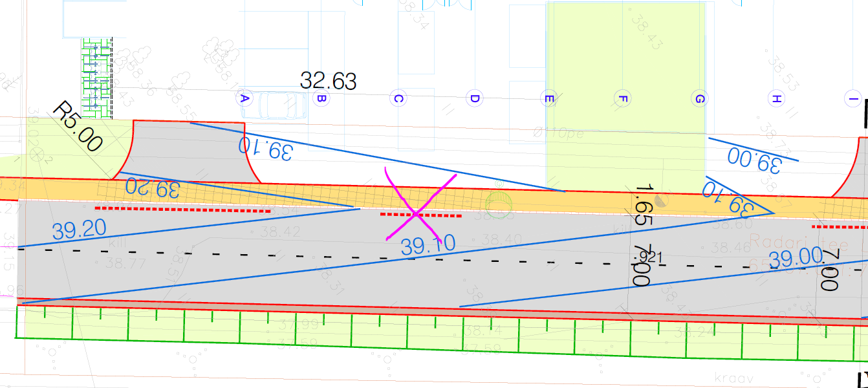Select the green circular manhole symbol
Image resolution: width=868 pixels, height=388 pixels.
(499, 204)
